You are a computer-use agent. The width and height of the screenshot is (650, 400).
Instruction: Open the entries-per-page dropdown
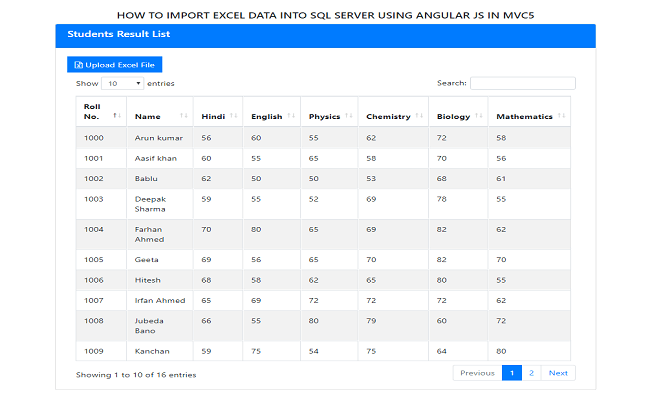coord(123,84)
